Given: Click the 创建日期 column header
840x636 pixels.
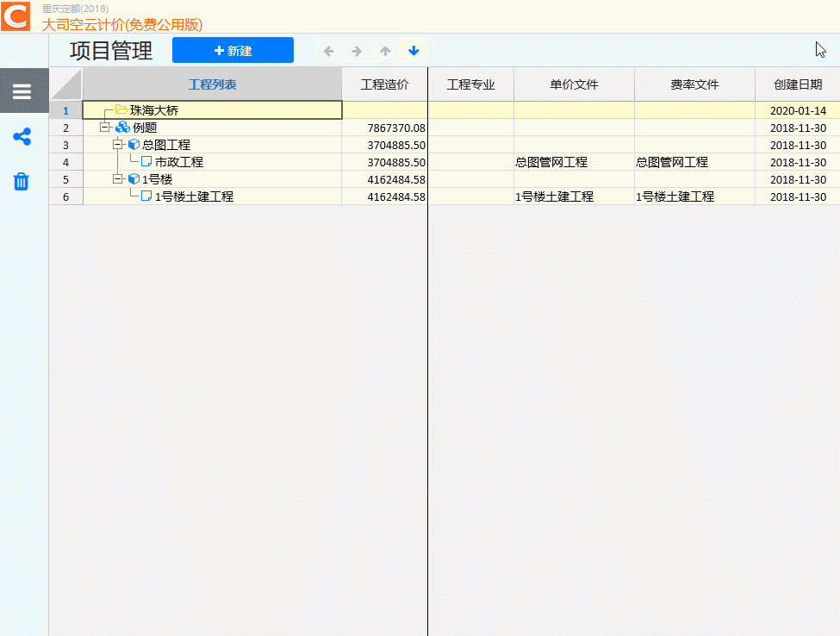Looking at the screenshot, I should 797,84.
